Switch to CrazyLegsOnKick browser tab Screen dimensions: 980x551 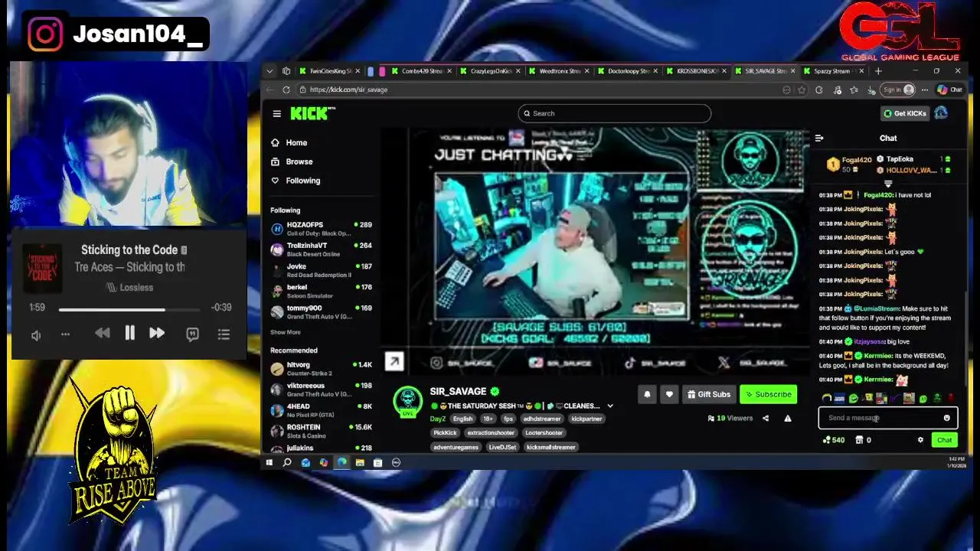(x=490, y=71)
